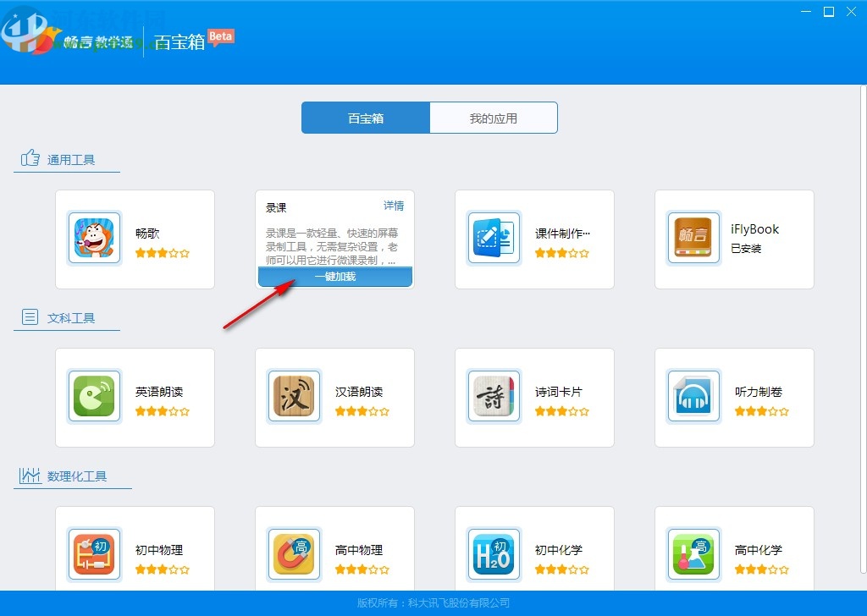Launch the 英语朗读 app icon
This screenshot has height=616, width=867.
coord(94,397)
